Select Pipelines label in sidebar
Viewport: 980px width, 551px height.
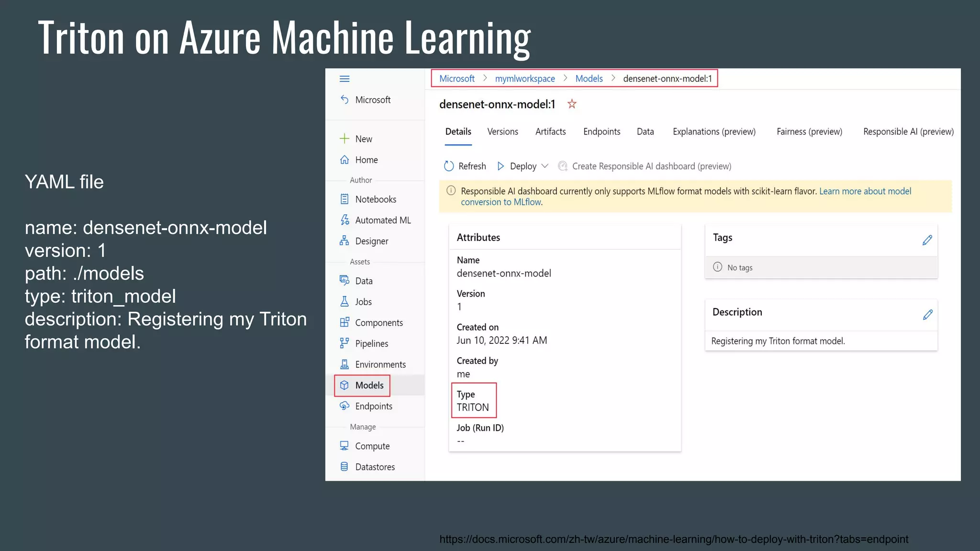click(372, 343)
